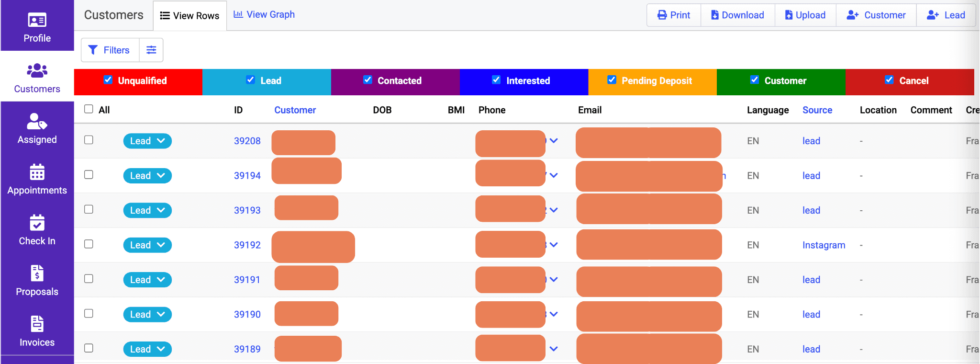980x364 pixels.
Task: Click the filter settings sliders icon
Action: coord(151,50)
